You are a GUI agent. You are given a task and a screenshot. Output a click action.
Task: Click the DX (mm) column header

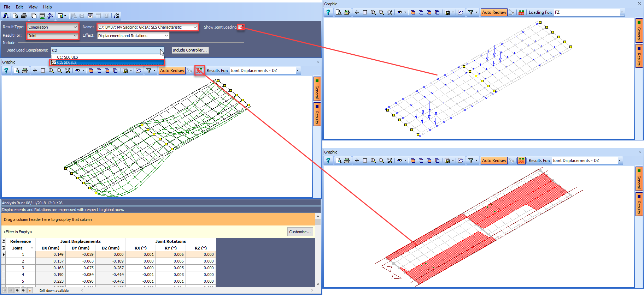click(51, 248)
